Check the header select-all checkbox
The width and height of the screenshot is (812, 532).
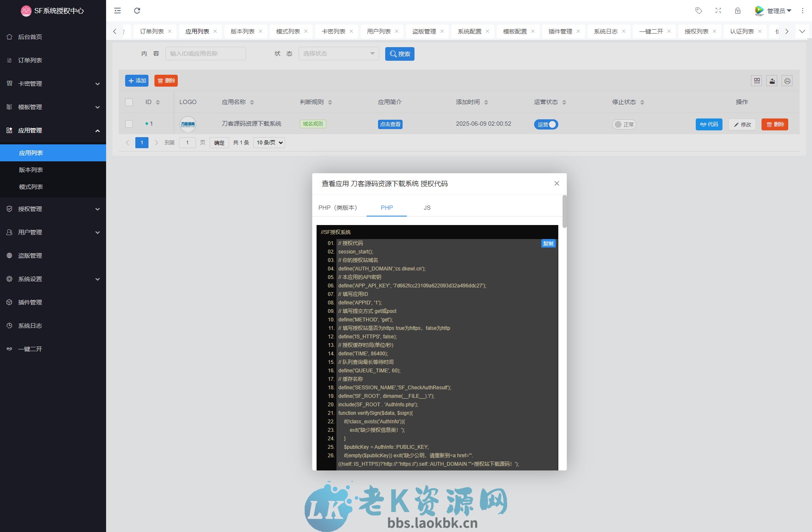[x=129, y=102]
